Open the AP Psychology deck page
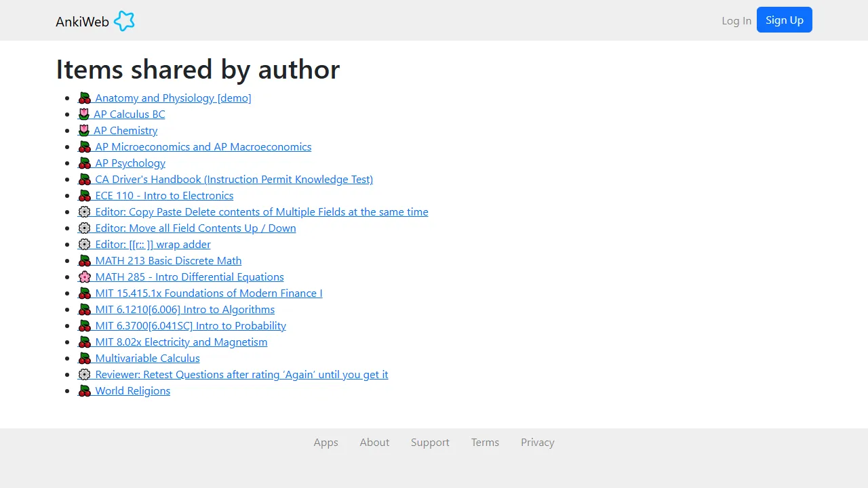This screenshot has height=488, width=868. click(x=130, y=163)
